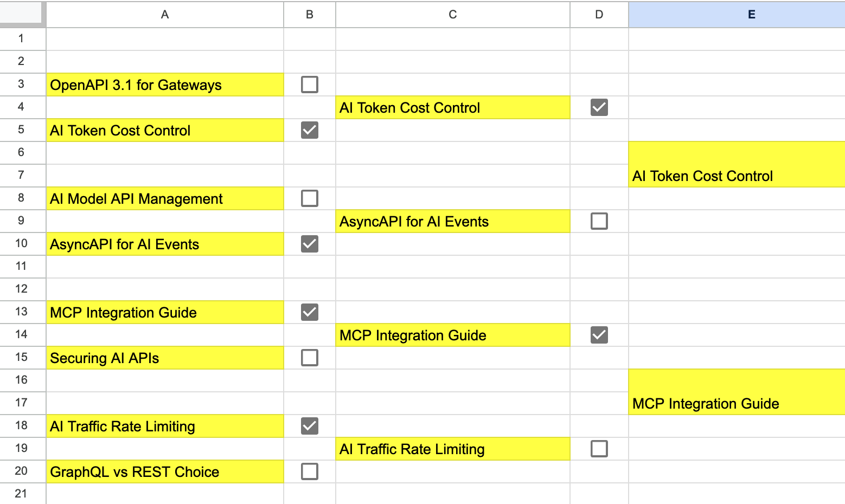Select the merged MCP Integration Guide cell in column E
Screen dimensions: 845x504
[737, 392]
